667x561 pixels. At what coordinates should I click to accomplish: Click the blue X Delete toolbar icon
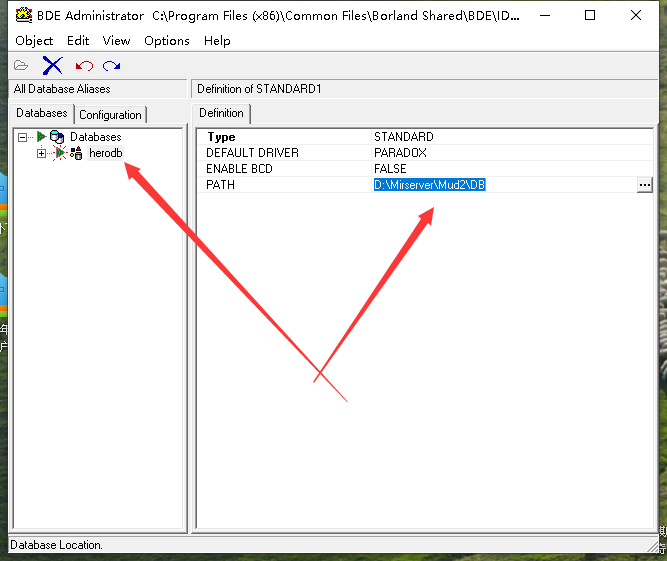[52, 66]
